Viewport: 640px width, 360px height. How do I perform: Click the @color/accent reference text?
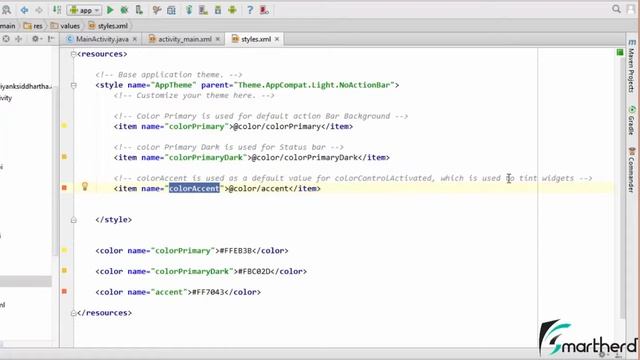tap(258, 189)
